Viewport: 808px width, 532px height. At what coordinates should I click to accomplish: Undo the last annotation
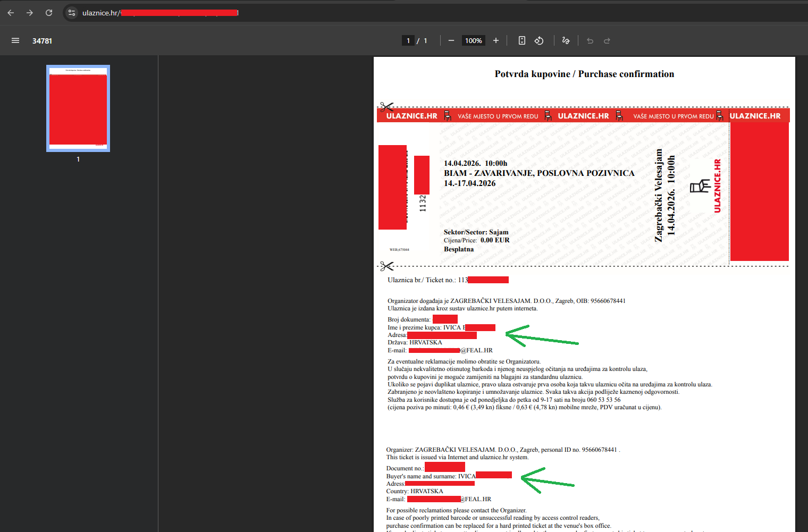590,40
